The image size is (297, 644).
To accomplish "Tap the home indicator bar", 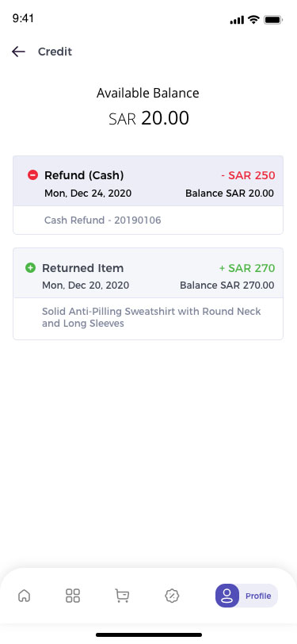I will coord(149,634).
